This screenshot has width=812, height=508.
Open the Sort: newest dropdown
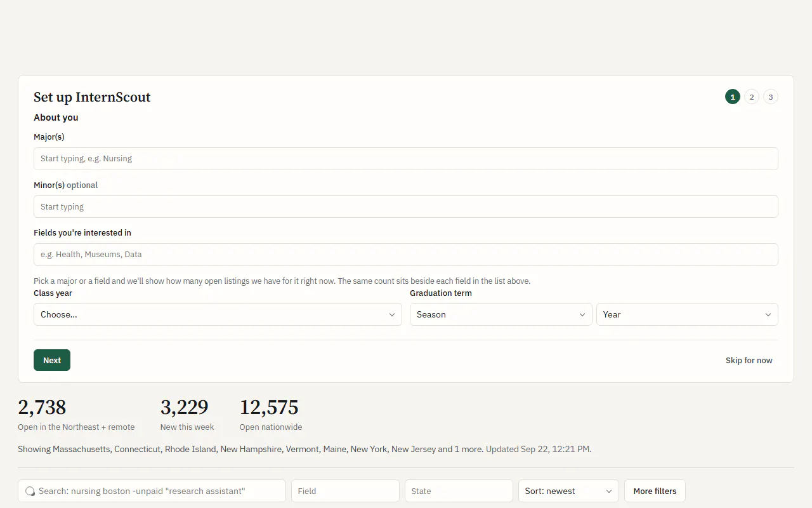[x=568, y=491]
